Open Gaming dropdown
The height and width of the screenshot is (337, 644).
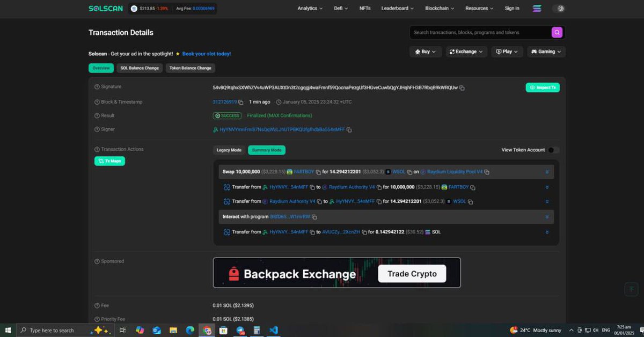[546, 52]
